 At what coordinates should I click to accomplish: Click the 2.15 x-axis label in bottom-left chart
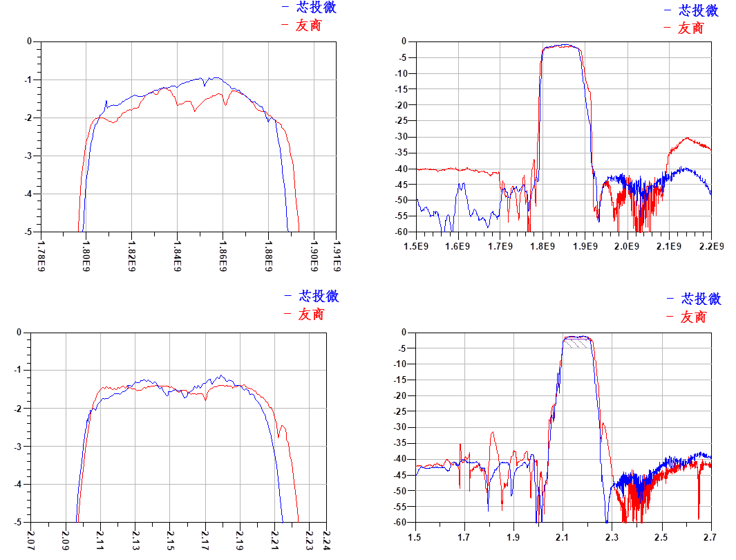coord(170,540)
